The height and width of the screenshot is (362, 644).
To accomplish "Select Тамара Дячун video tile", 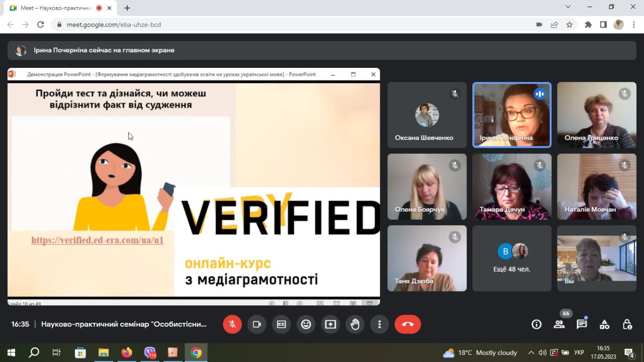I will click(512, 187).
